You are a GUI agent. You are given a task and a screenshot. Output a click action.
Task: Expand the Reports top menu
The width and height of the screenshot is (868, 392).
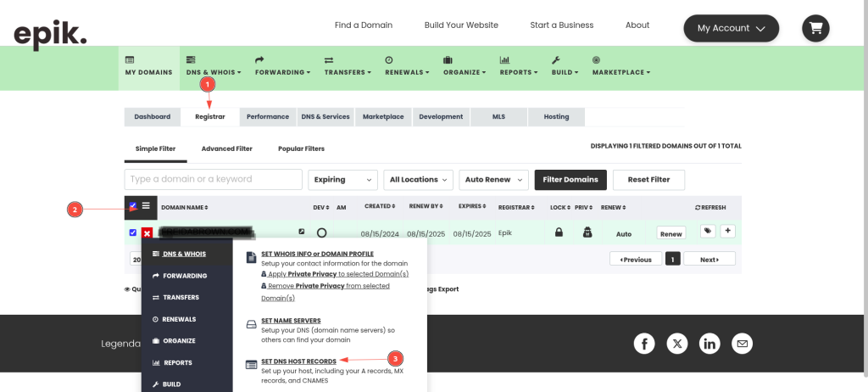tap(519, 67)
